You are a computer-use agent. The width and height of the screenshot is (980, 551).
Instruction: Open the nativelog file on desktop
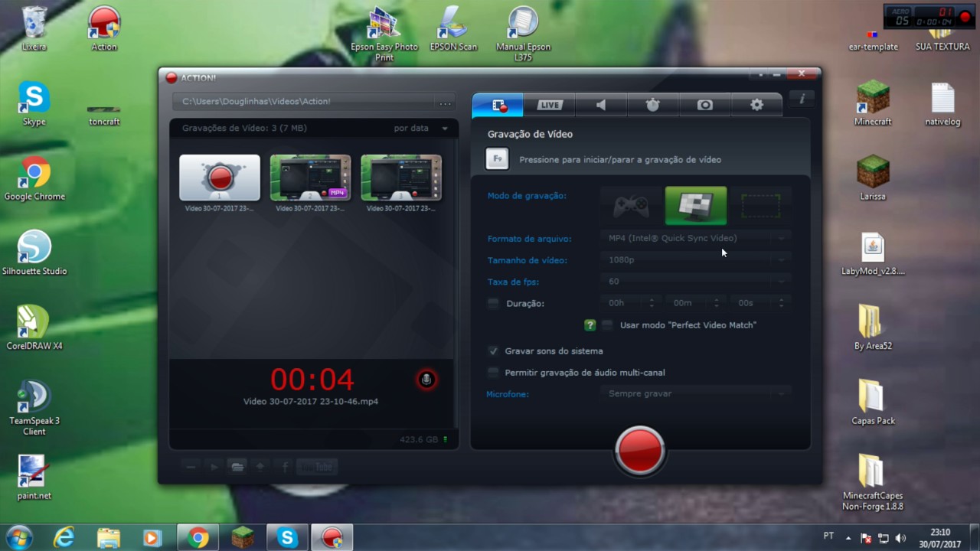[x=942, y=103]
